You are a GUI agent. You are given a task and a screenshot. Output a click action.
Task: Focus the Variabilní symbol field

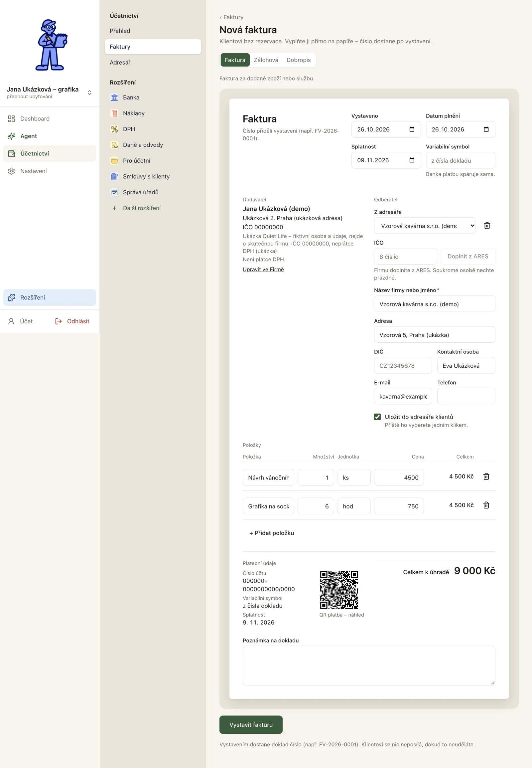pyautogui.click(x=460, y=160)
